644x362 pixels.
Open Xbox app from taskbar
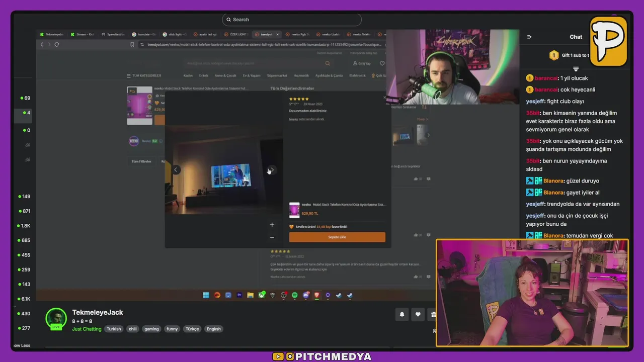(262, 295)
